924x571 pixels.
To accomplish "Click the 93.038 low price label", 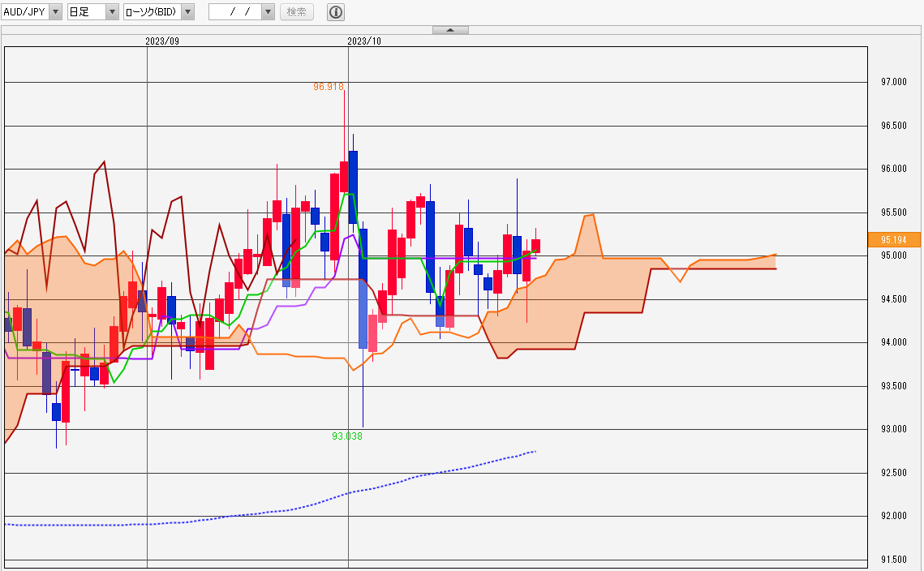I will tap(347, 436).
